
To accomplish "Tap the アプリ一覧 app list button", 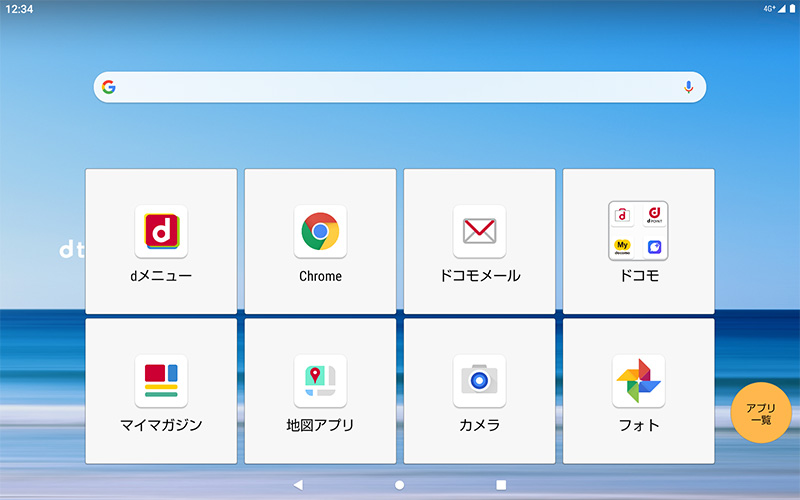I will [x=761, y=413].
